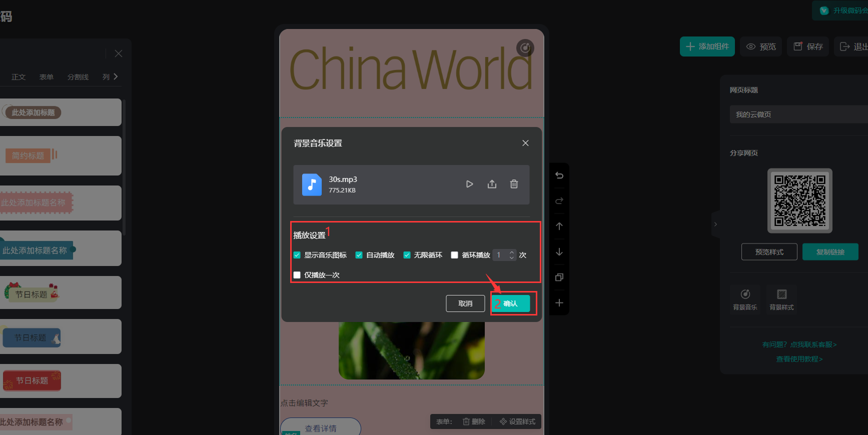Increase loop count with stepper arrow
The height and width of the screenshot is (435, 868).
(512, 252)
